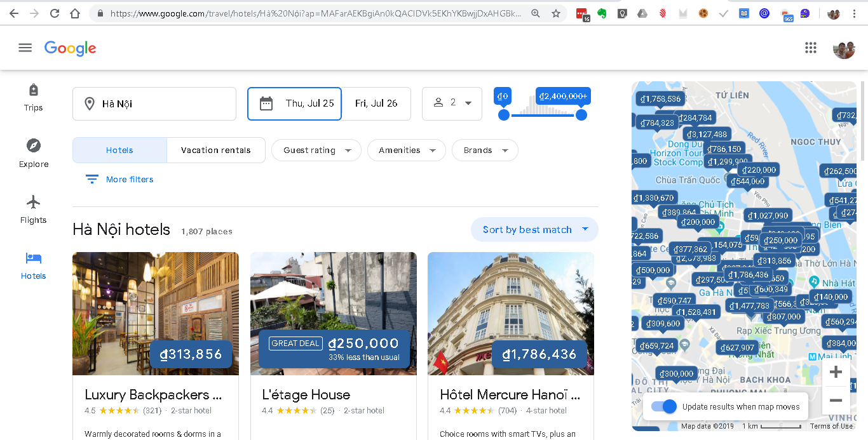The width and height of the screenshot is (868, 440).
Task: Change number of guests dropdown
Action: (x=452, y=103)
